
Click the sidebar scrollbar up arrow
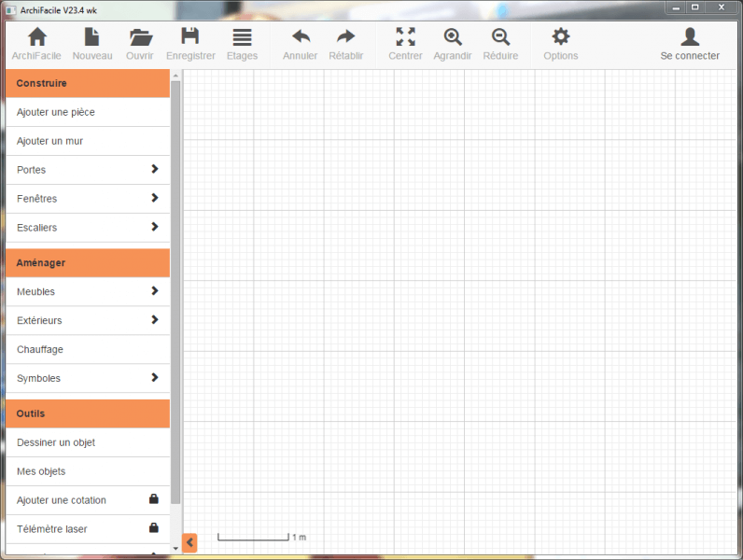[175, 75]
